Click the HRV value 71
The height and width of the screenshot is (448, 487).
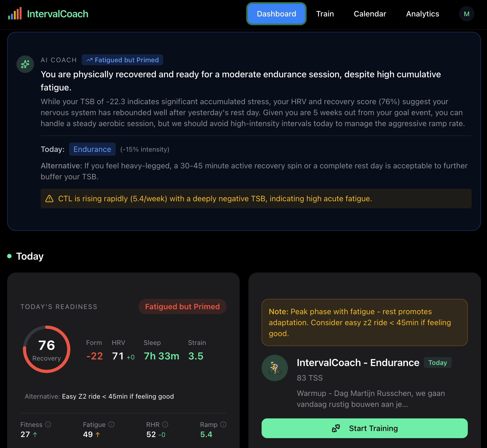[x=118, y=356]
